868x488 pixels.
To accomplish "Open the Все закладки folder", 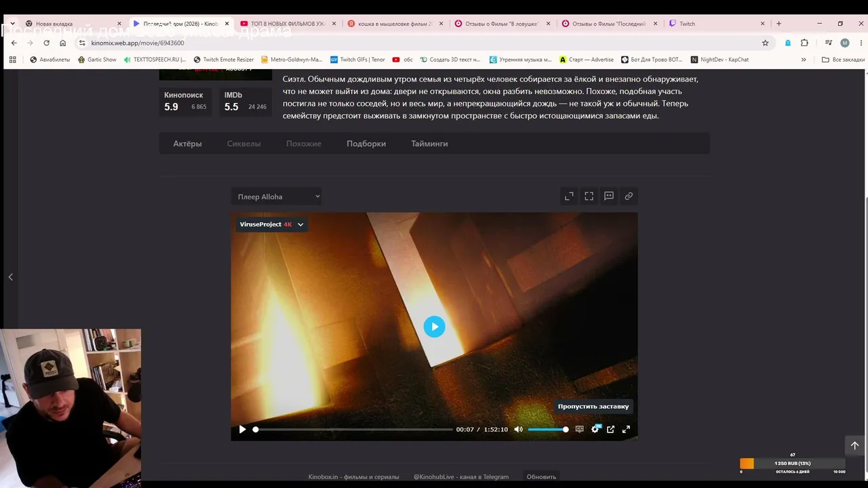I will tap(843, 60).
